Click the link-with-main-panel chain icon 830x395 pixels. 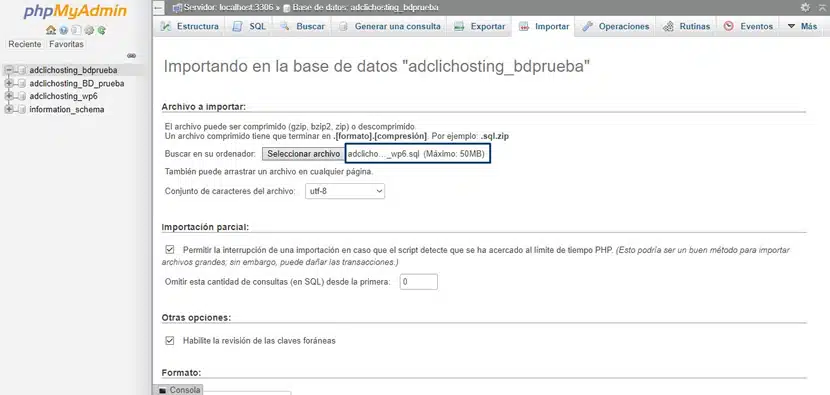click(x=131, y=56)
